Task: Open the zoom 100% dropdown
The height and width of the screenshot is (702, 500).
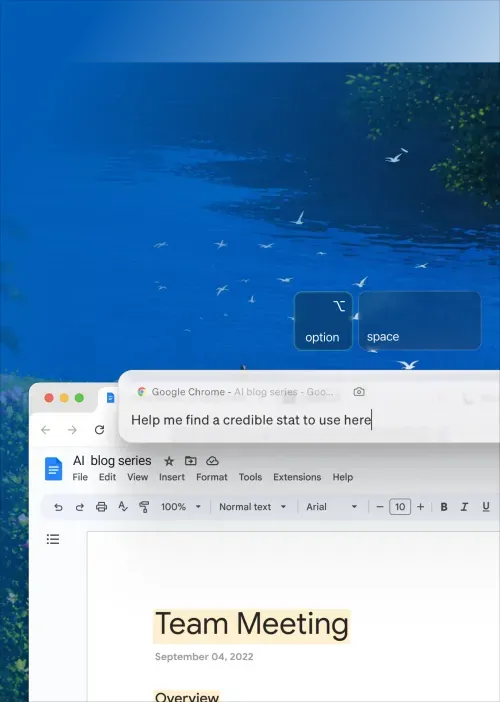Action: [x=181, y=507]
